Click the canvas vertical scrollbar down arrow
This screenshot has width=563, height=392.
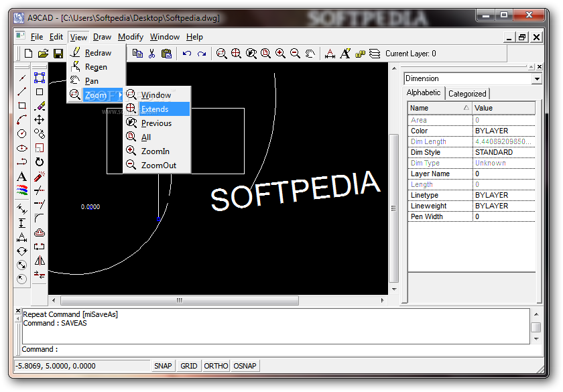(x=394, y=289)
